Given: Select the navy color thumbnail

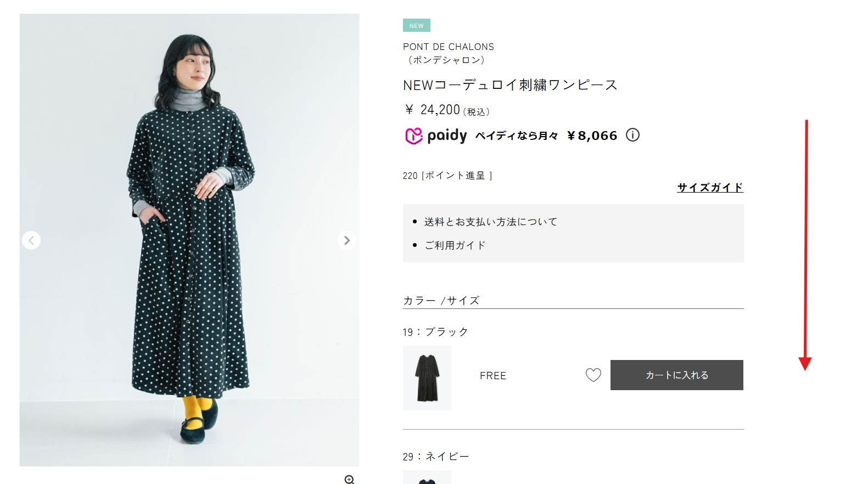Looking at the screenshot, I should 427,478.
